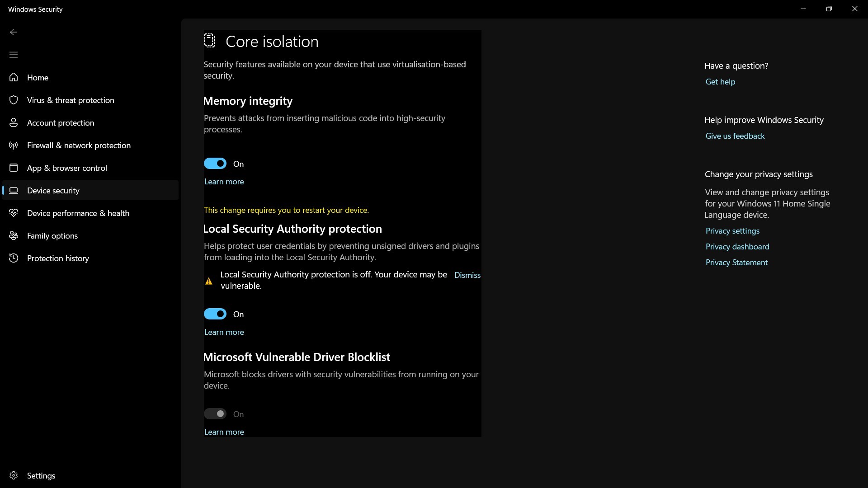Minimize the Windows Security window
Image resolution: width=868 pixels, height=488 pixels.
point(803,9)
